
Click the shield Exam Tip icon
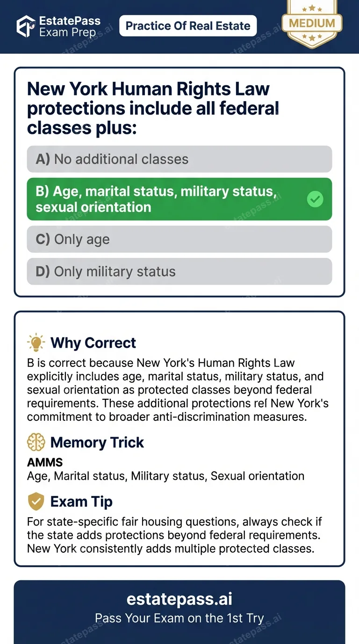pos(36,501)
